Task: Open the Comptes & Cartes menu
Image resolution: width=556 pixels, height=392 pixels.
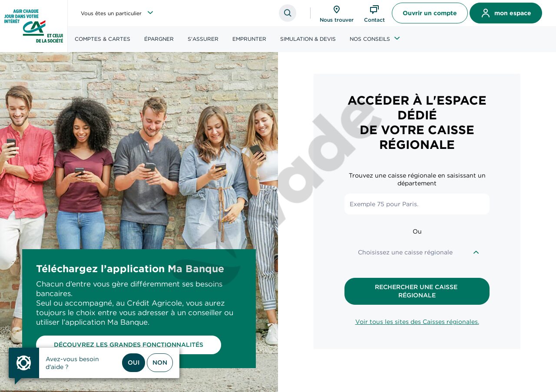Action: [103, 39]
